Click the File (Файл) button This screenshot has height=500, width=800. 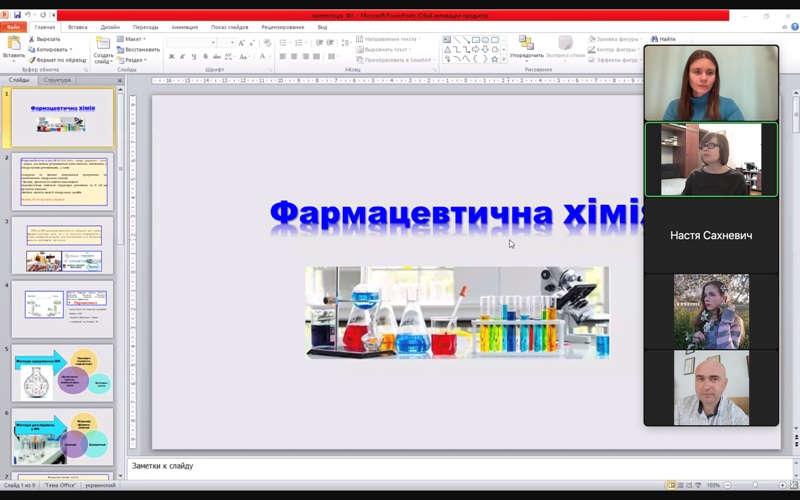(14, 27)
